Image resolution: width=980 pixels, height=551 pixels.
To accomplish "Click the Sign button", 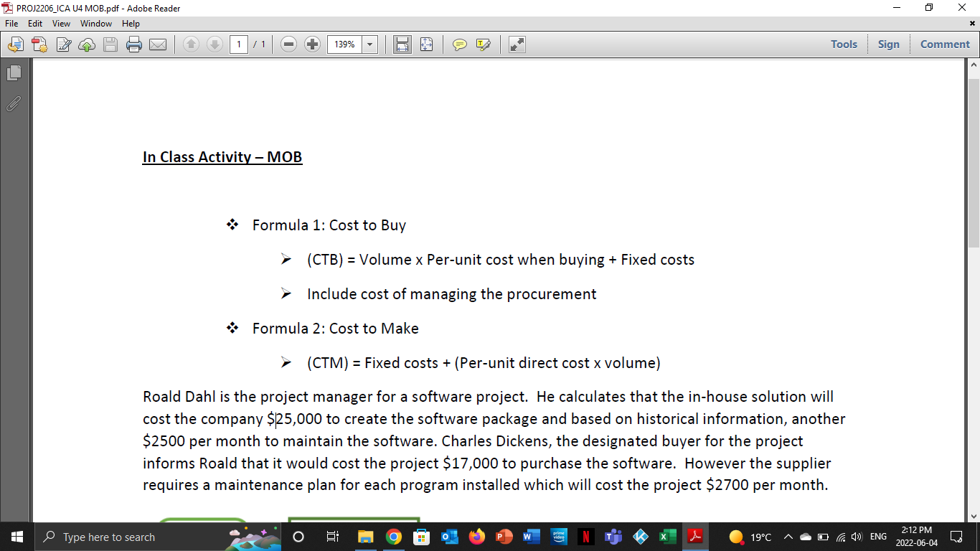I will (x=889, y=44).
